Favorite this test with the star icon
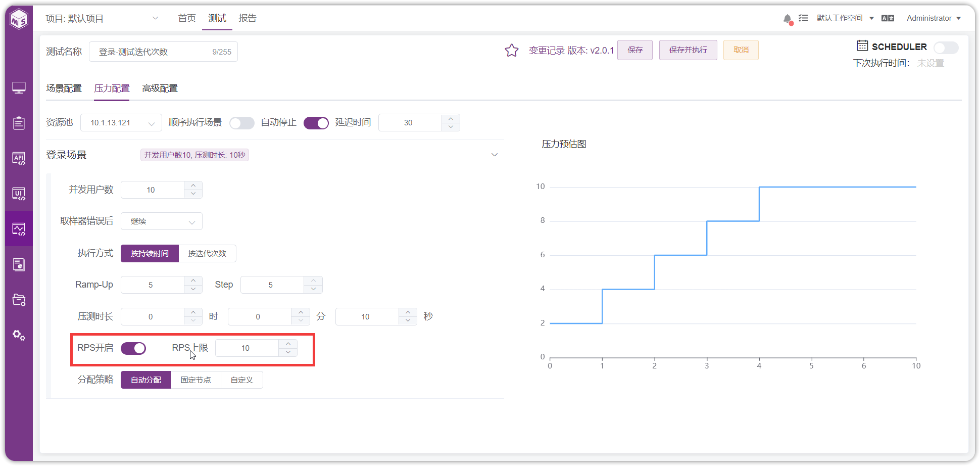 pyautogui.click(x=512, y=50)
